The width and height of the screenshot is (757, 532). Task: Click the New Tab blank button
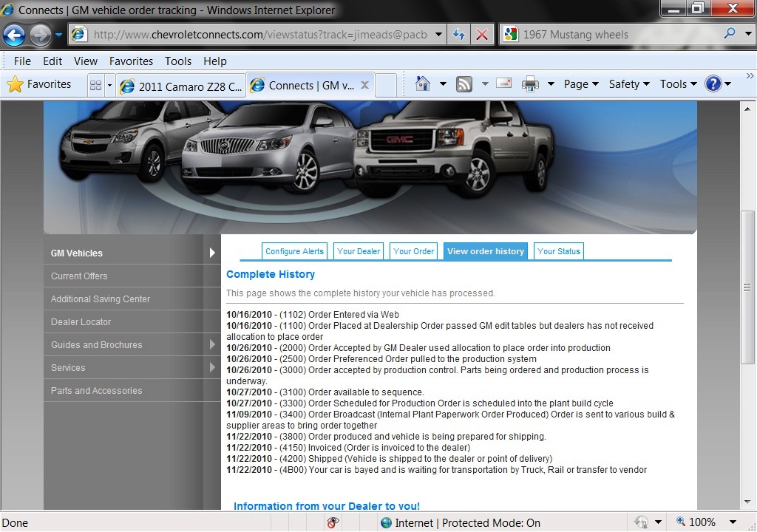click(386, 86)
